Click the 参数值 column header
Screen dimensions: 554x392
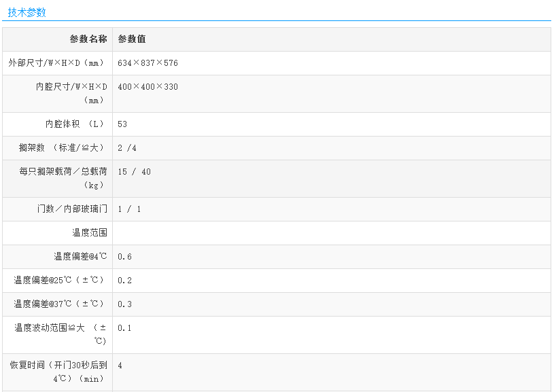(132, 39)
